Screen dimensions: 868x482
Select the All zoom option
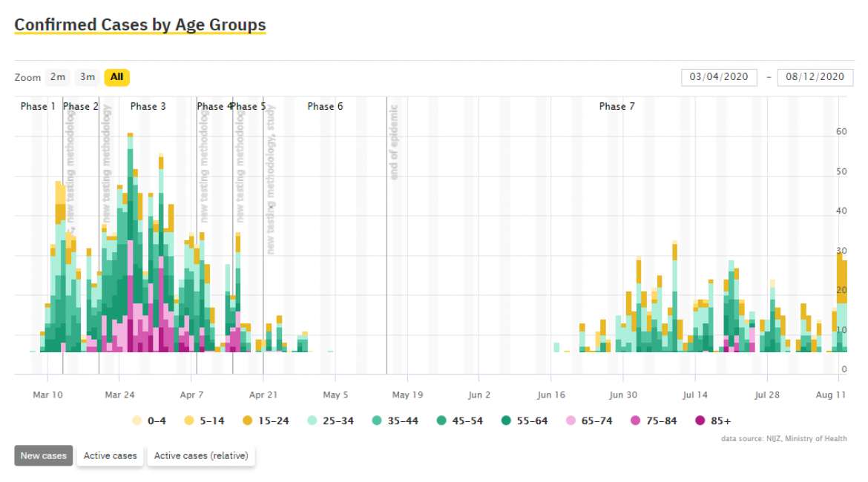point(116,77)
